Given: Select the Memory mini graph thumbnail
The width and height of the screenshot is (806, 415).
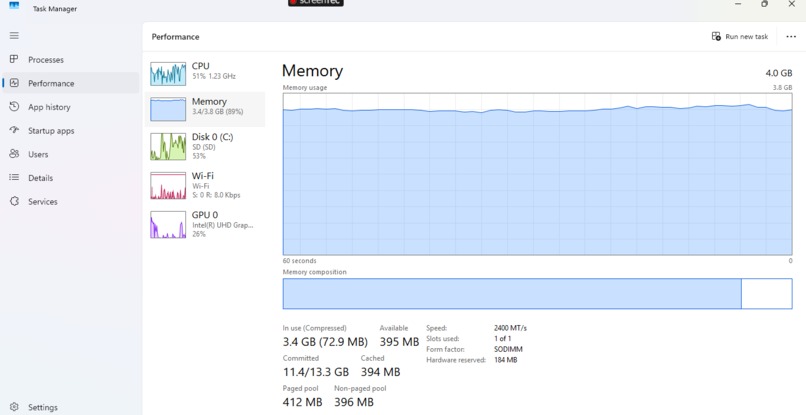Looking at the screenshot, I should [168, 109].
